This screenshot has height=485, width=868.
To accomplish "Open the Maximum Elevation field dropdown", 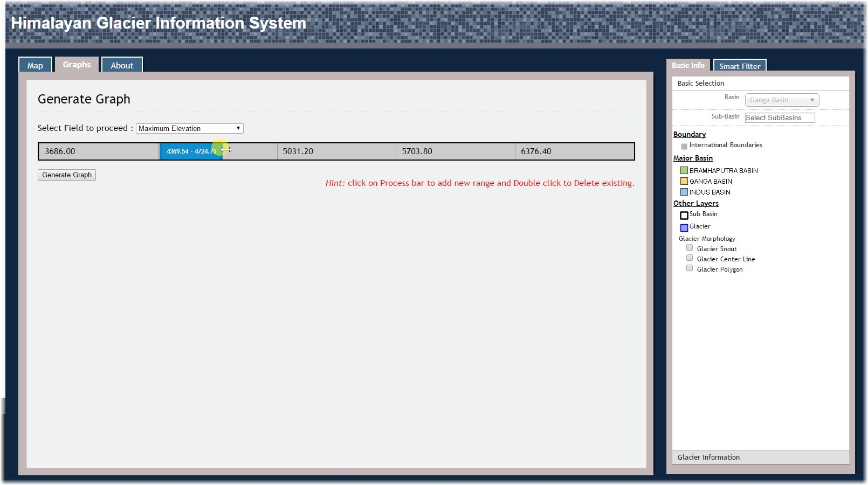I will pos(189,128).
